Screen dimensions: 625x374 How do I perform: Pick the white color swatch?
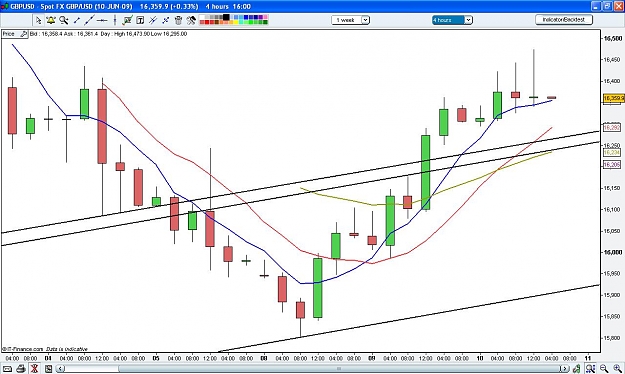click(202, 17)
